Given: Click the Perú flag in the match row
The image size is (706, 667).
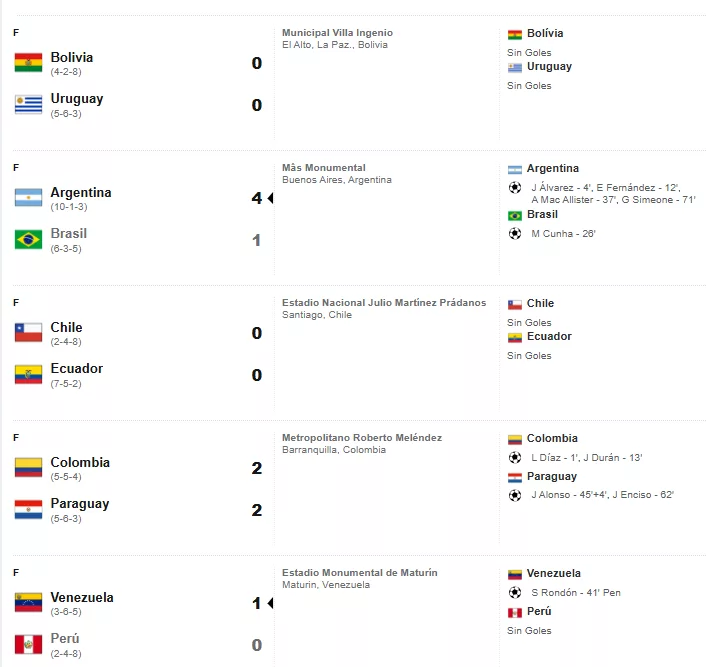Looking at the screenshot, I should tap(28, 644).
